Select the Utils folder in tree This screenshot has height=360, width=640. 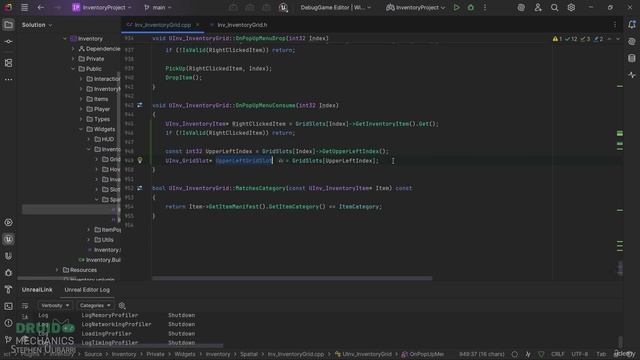click(x=104, y=240)
